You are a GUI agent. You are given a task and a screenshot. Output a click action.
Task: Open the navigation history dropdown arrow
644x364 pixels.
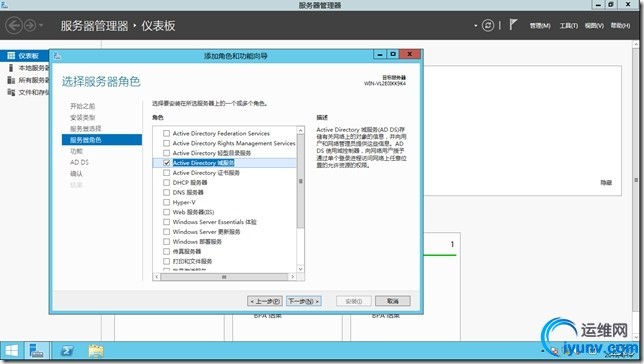(41, 25)
